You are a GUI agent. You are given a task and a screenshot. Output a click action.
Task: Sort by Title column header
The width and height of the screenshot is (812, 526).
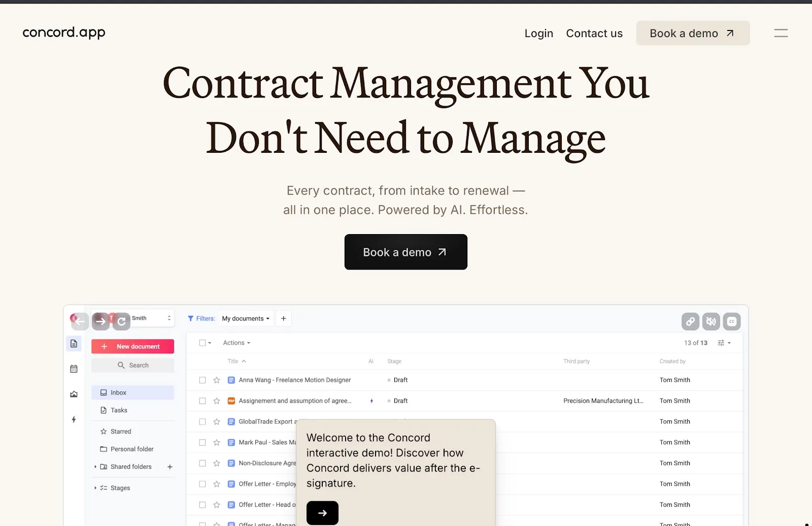236,361
